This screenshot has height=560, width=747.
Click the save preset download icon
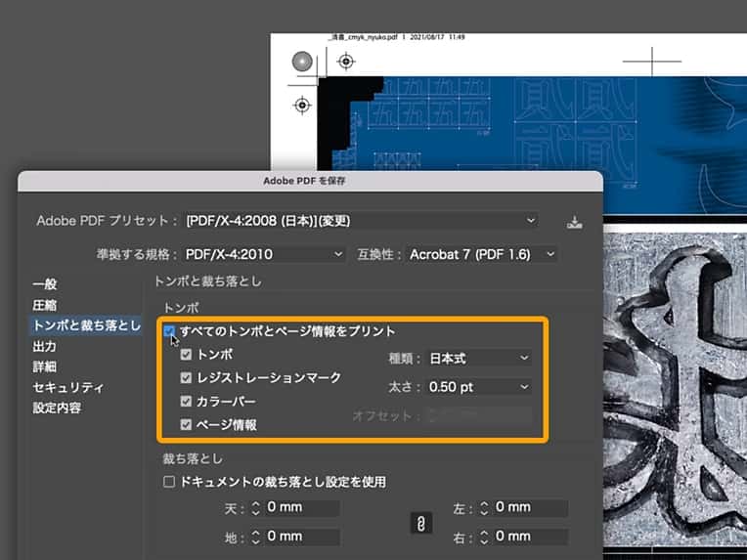tap(575, 222)
